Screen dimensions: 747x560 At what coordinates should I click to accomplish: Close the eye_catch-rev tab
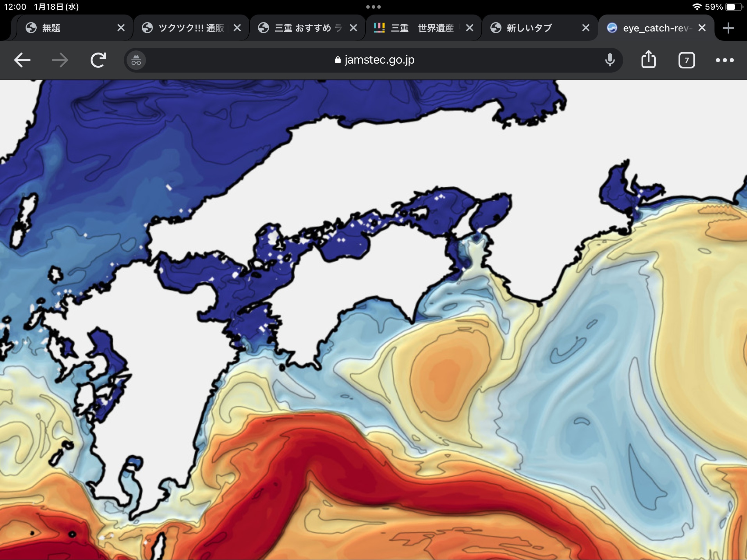[702, 28]
